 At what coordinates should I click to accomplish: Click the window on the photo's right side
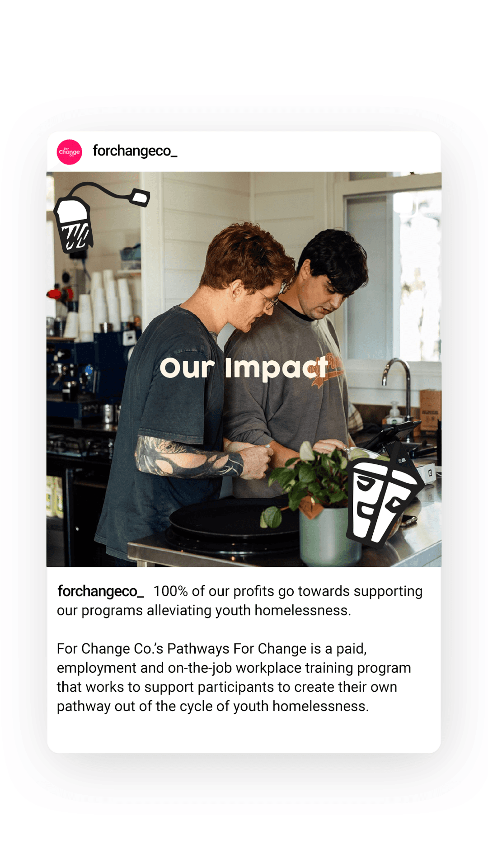[393, 271]
